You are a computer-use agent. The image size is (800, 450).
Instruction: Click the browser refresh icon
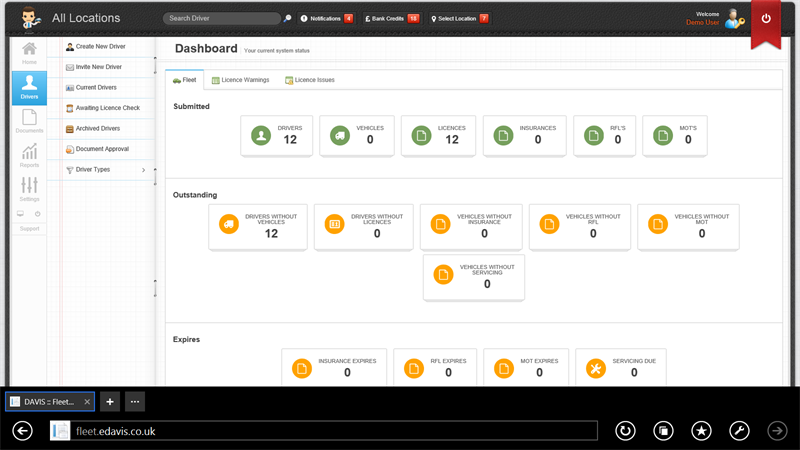(626, 430)
